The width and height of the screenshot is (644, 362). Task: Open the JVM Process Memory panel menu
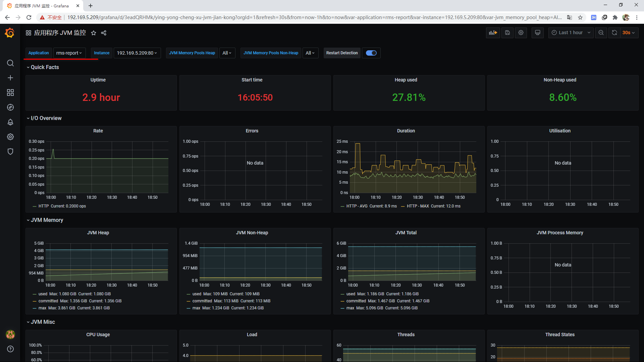click(560, 233)
